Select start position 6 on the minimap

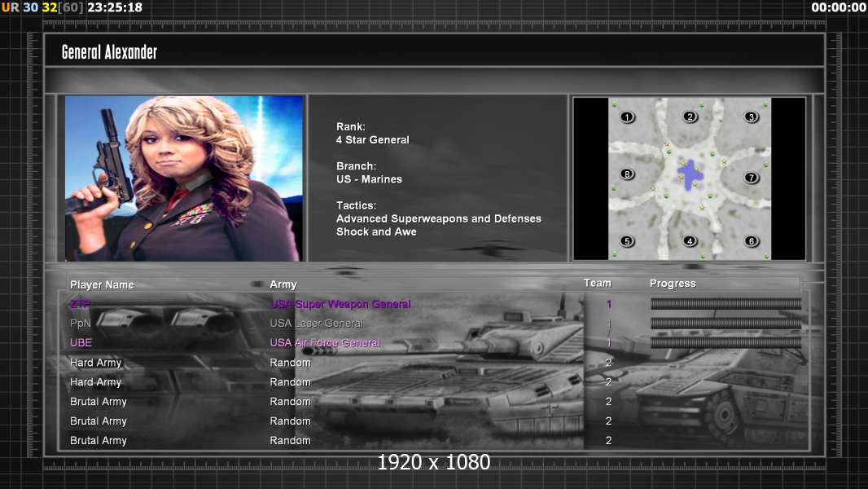coord(752,241)
